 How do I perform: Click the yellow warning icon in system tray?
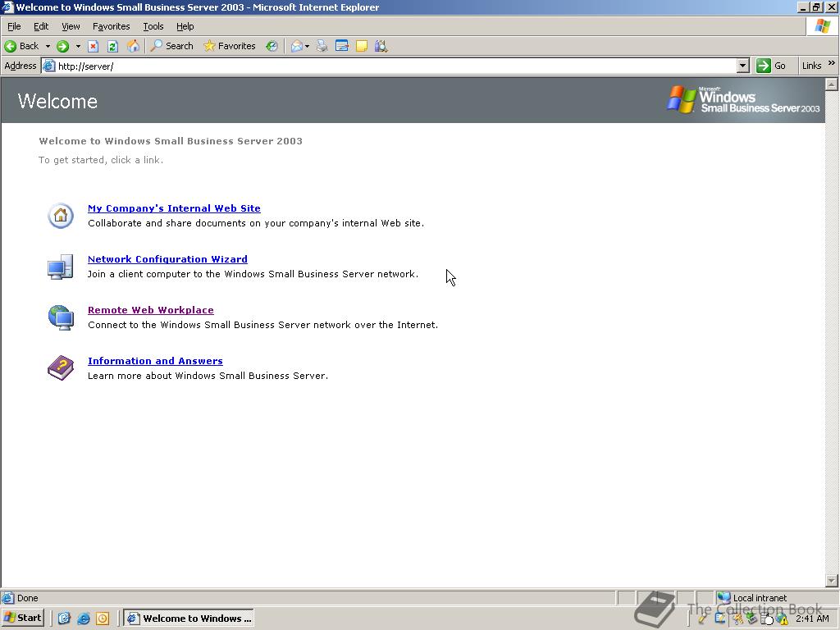coord(783,619)
